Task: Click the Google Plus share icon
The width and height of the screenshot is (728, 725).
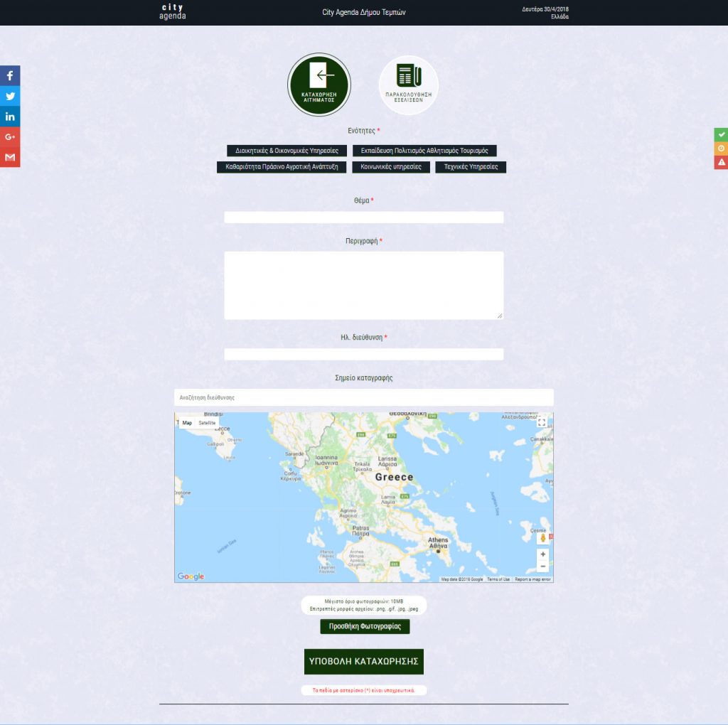Action: tap(10, 136)
